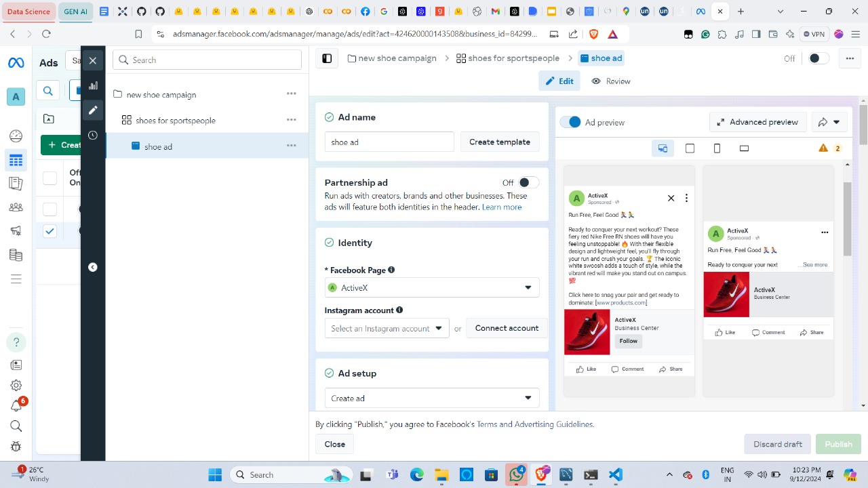Screen dimensions: 868x488
Task: Click the ad preview vertical scrollbar
Action: click(x=846, y=218)
